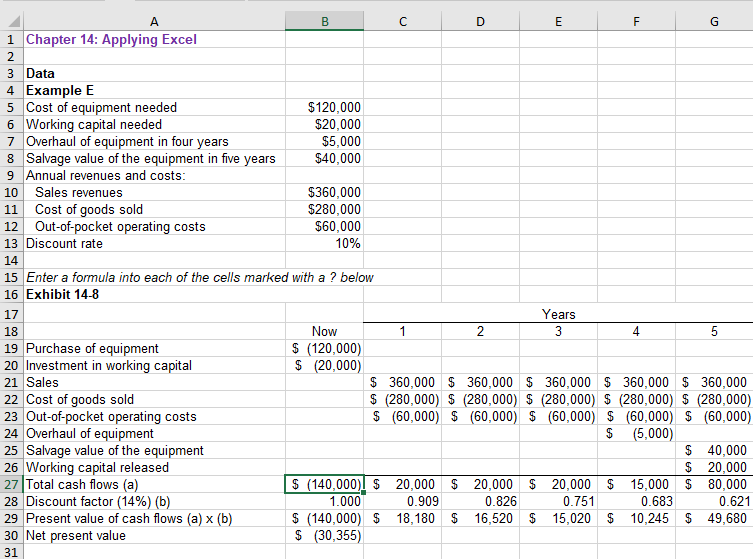The width and height of the screenshot is (753, 559).
Task: Select discount factor 0.683 cell
Action: click(x=636, y=501)
